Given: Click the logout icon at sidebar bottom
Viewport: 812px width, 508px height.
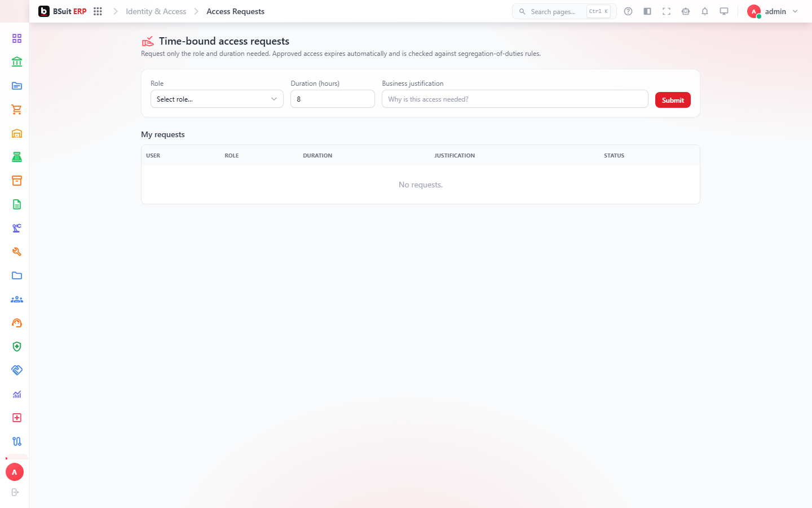Looking at the screenshot, I should point(15,492).
